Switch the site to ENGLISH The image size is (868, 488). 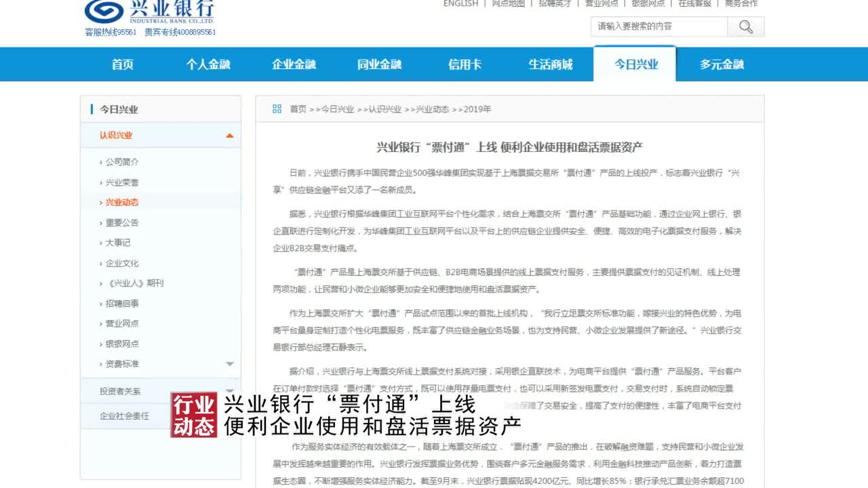(x=460, y=3)
